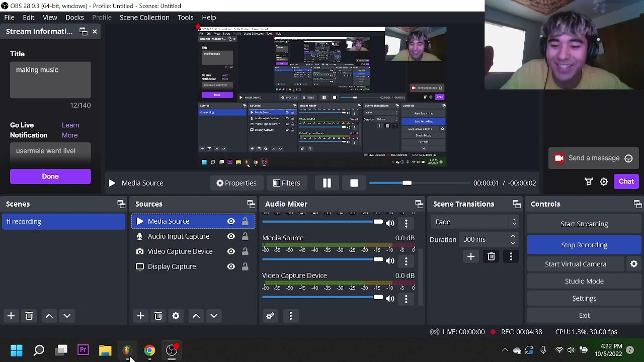Screen dimensions: 644x362
Task: Remove the selected scene
Action: 29,316
